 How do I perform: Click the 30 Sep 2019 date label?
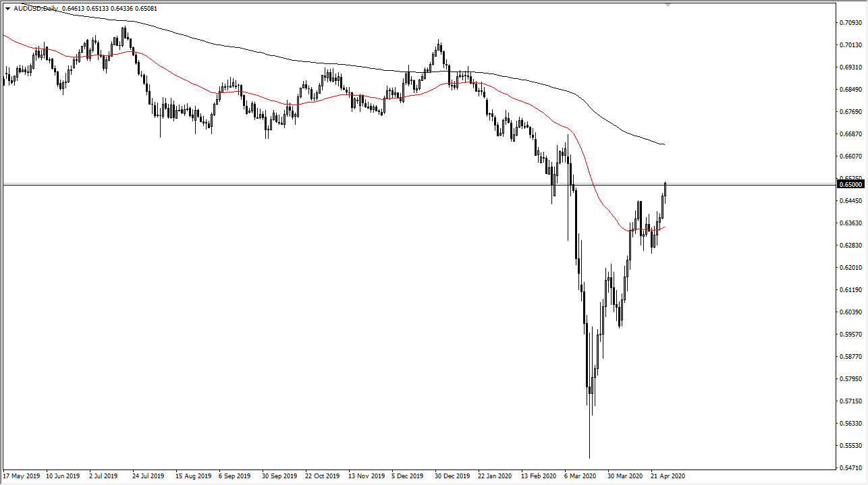point(279,476)
